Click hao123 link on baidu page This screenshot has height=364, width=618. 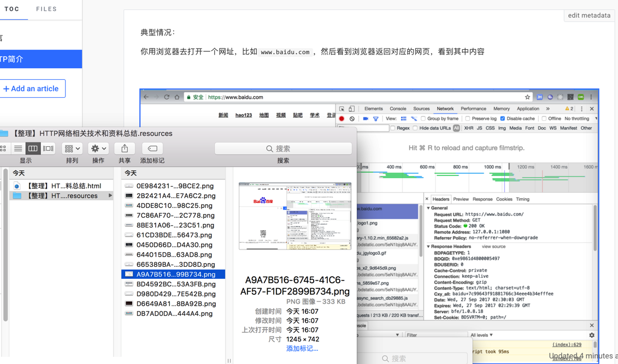click(x=244, y=115)
